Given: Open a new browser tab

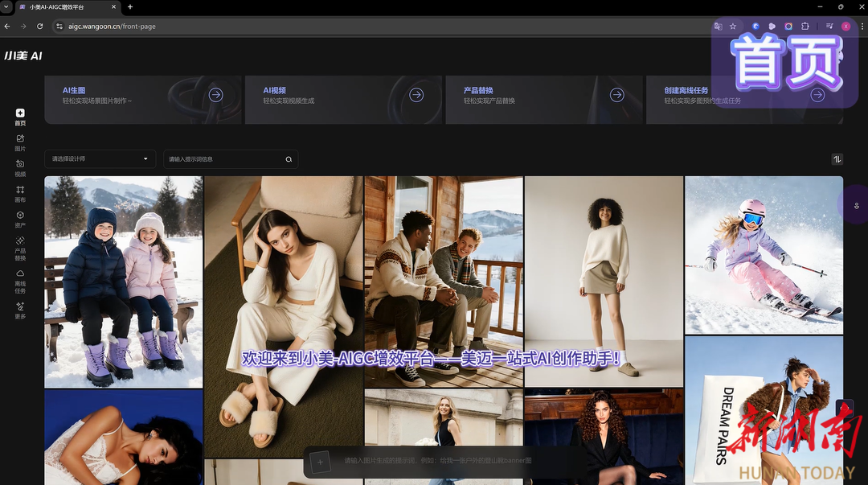Looking at the screenshot, I should [130, 6].
